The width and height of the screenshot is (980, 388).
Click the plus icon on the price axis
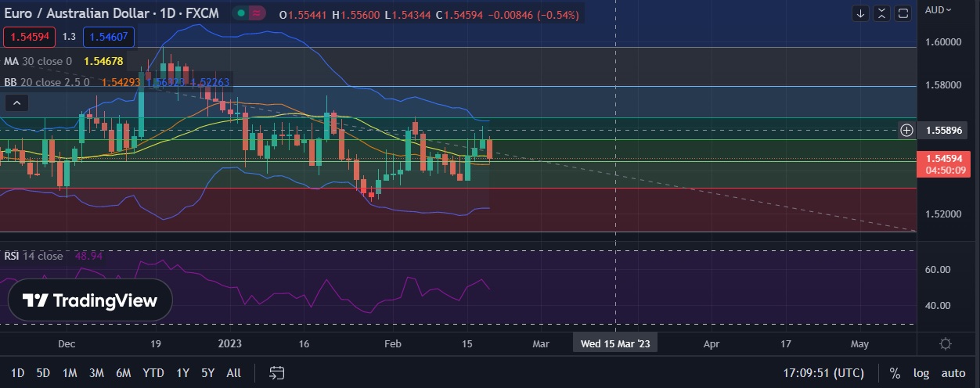pos(906,130)
